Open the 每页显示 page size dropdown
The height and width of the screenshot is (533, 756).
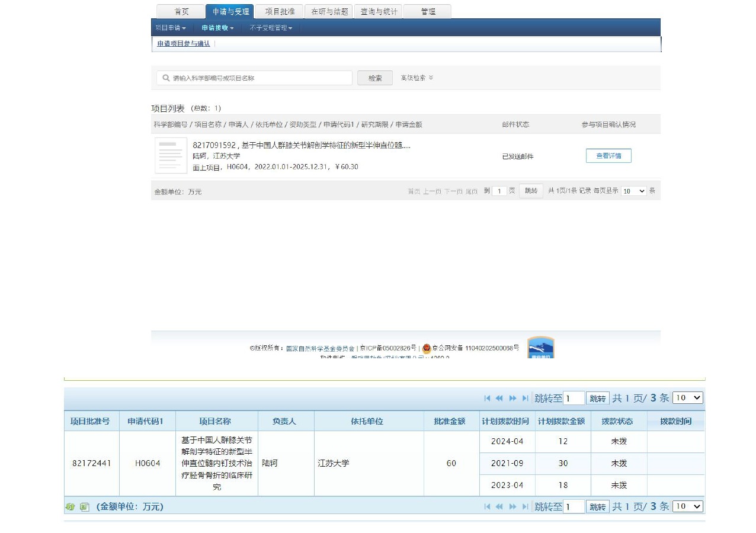coord(633,191)
